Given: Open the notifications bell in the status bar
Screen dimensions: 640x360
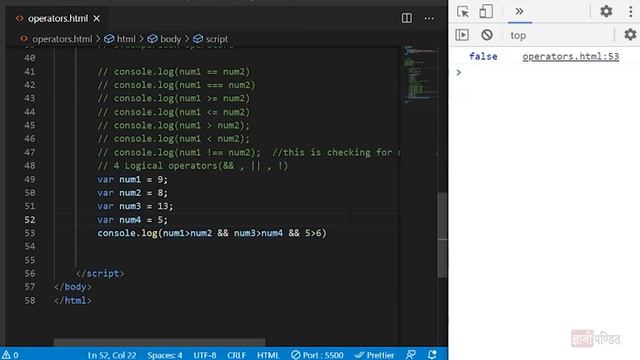Looking at the screenshot, I should [x=432, y=355].
